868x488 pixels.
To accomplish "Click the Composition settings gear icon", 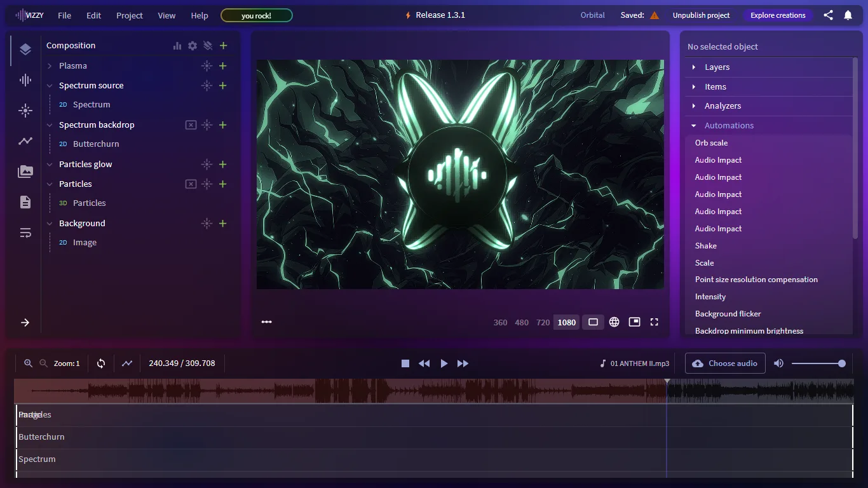I will pos(193,46).
